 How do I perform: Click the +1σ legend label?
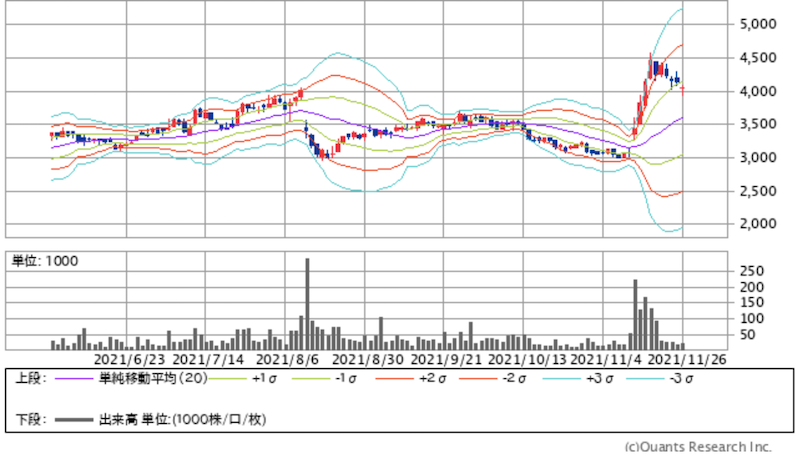coord(264,379)
